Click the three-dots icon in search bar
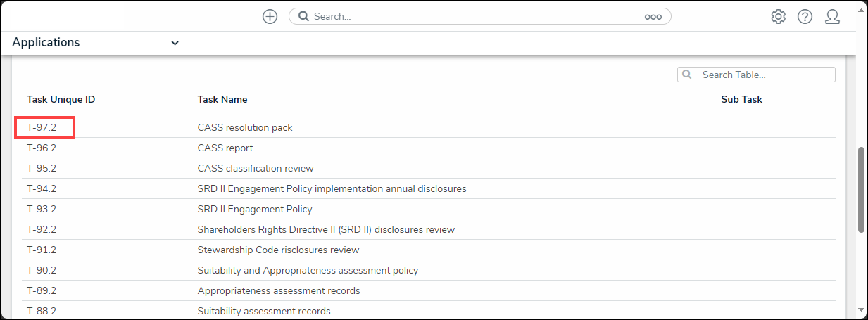 (x=653, y=17)
